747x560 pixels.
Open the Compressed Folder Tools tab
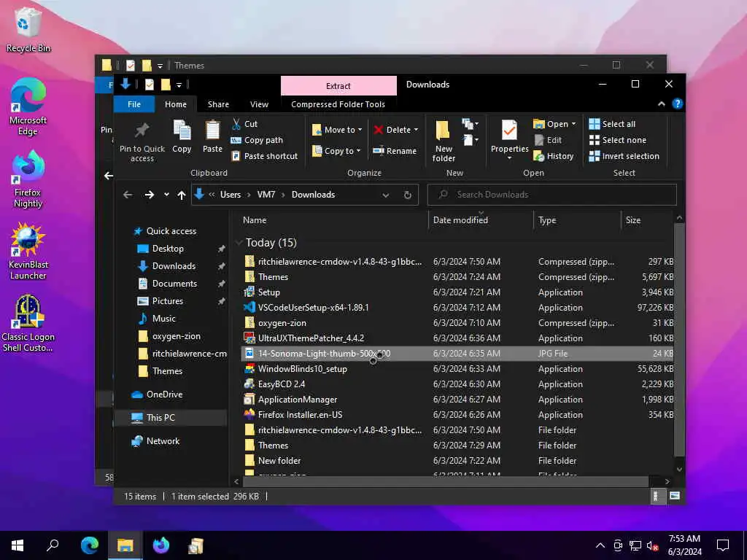(338, 104)
